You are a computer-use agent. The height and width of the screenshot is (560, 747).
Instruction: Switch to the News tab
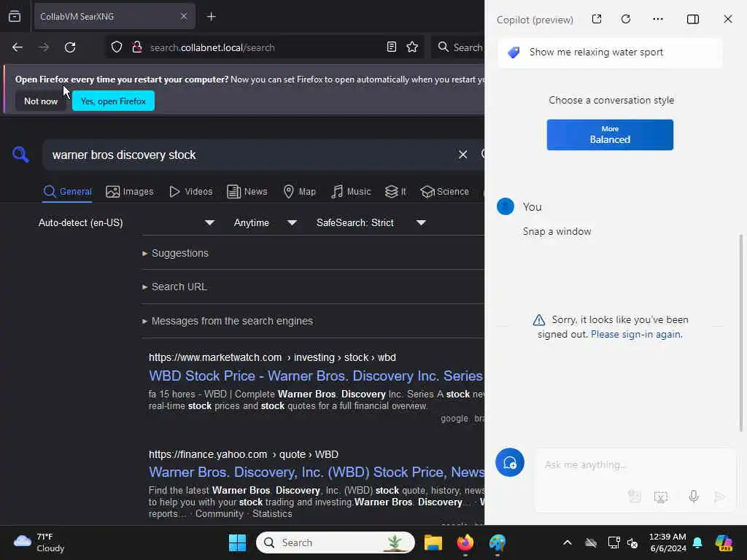click(247, 192)
